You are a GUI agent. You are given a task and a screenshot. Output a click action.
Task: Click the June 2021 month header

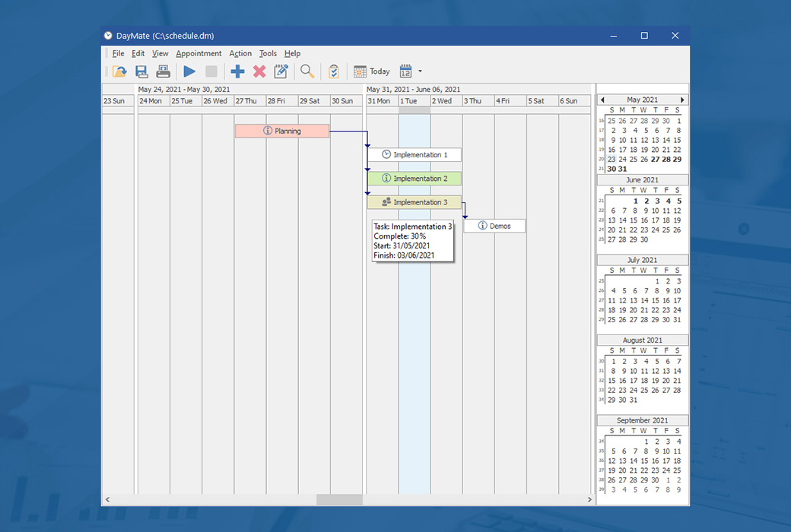tap(642, 180)
